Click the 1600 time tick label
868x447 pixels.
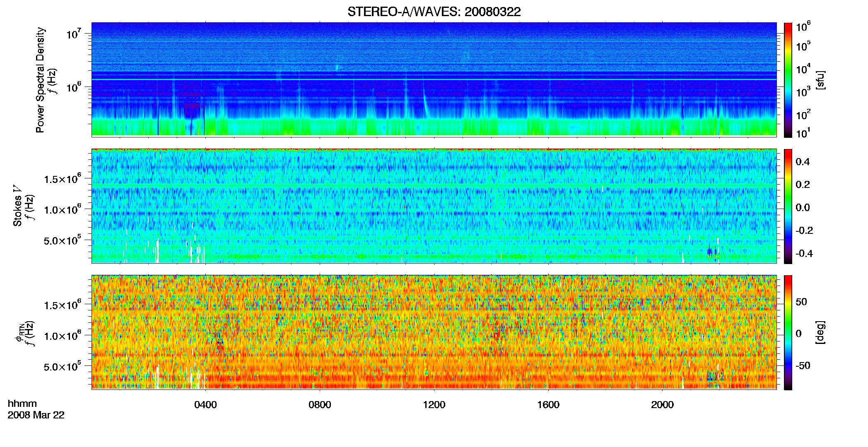[548, 405]
